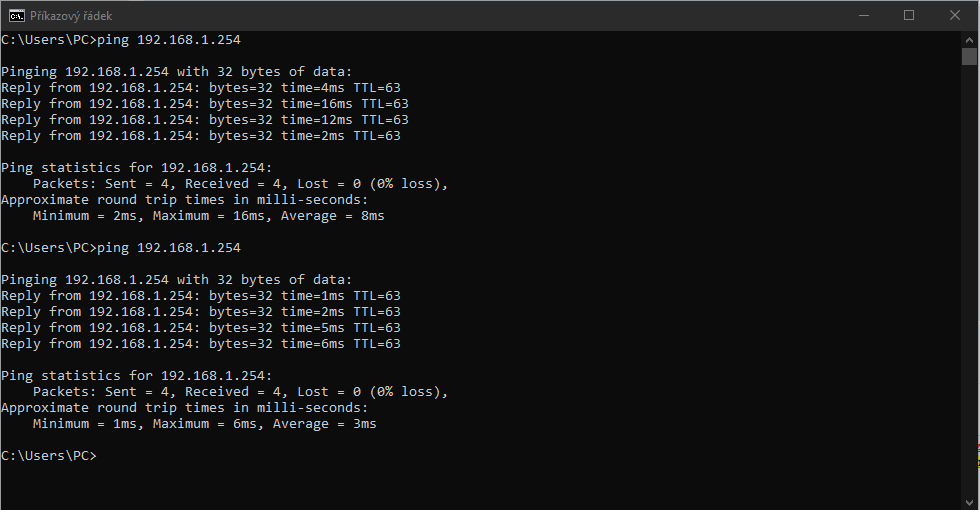Click the first ping 192.168.1.254 command line
The width and height of the screenshot is (980, 510).
click(x=121, y=40)
